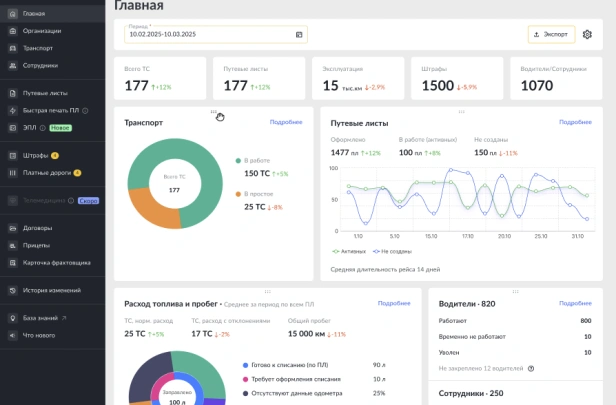
Task: Open Подробнее link in the Транспорт card
Action: (286, 122)
